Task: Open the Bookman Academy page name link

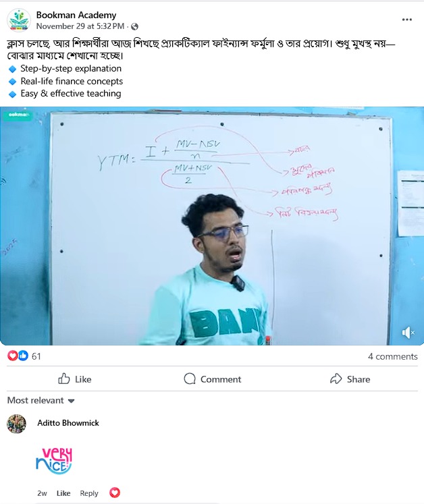Action: click(76, 15)
